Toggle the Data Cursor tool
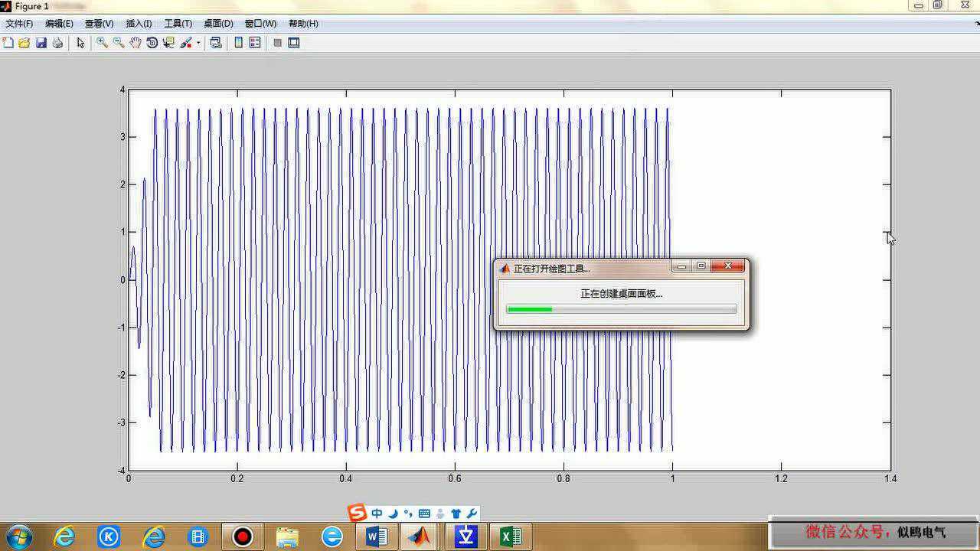 pos(168,43)
